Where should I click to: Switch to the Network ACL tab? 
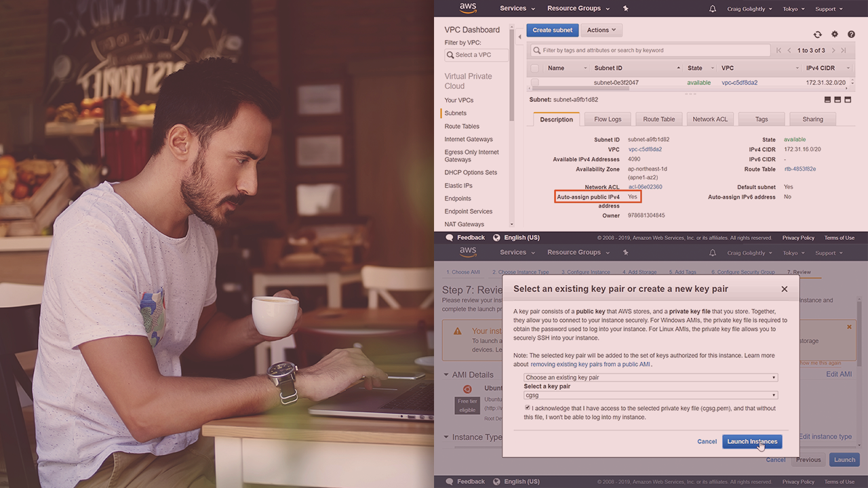tap(710, 119)
